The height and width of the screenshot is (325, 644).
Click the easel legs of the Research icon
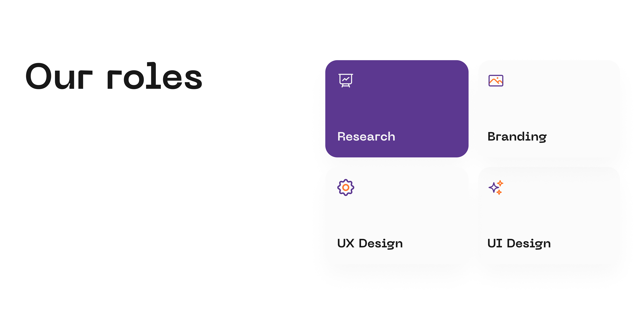click(x=346, y=86)
